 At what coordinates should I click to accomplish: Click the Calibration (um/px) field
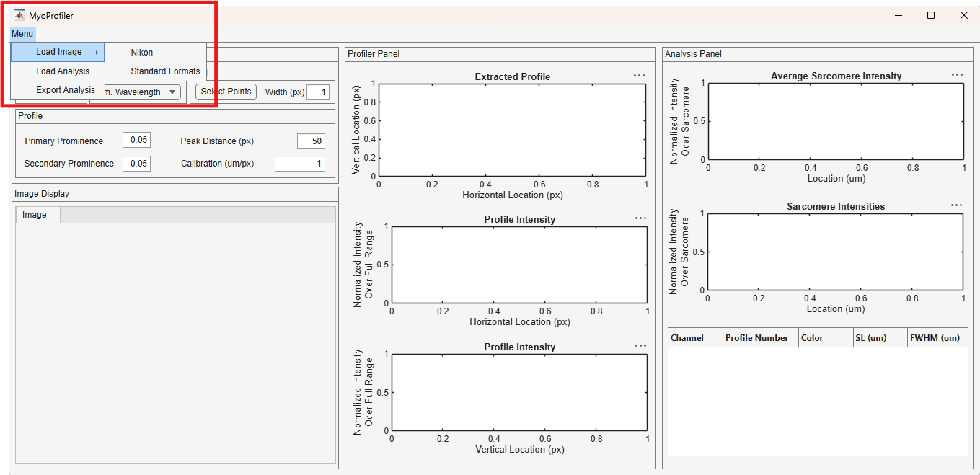(x=300, y=164)
